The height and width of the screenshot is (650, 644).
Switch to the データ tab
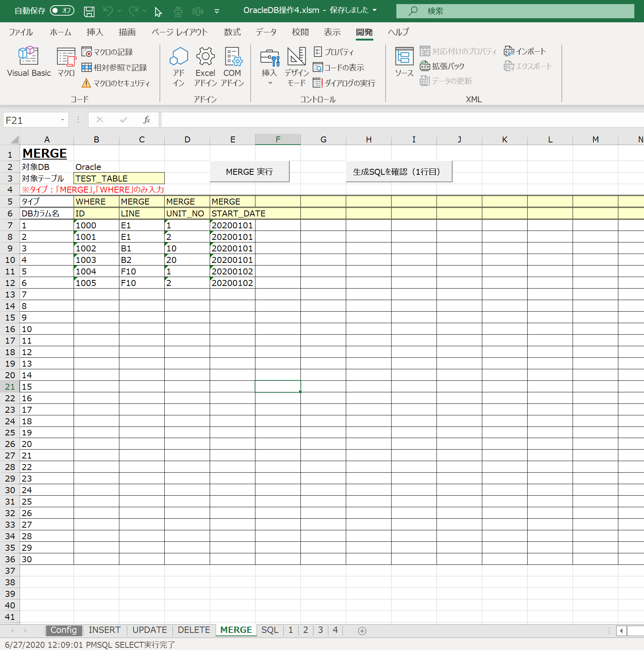pos(266,32)
